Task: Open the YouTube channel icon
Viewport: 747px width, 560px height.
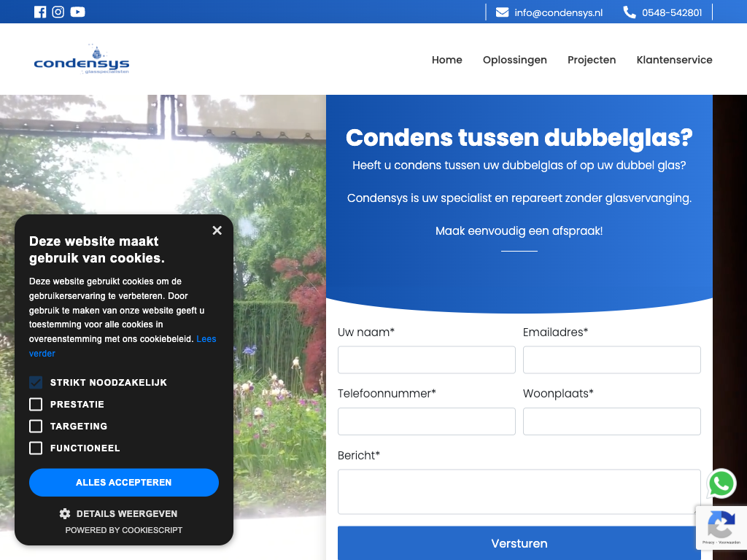Action: (x=77, y=12)
